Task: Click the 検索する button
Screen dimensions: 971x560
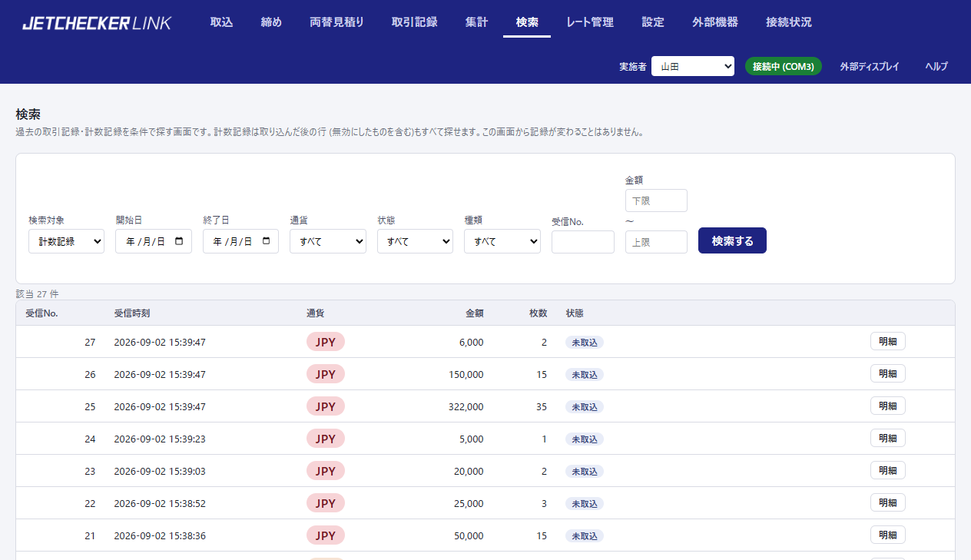Action: click(x=732, y=240)
